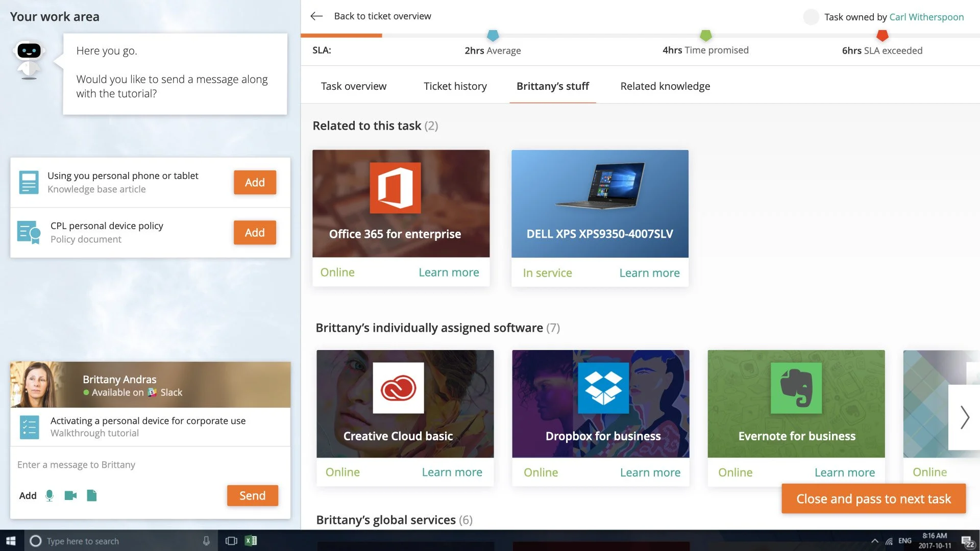Switch to the Ticket history tab

click(x=455, y=86)
